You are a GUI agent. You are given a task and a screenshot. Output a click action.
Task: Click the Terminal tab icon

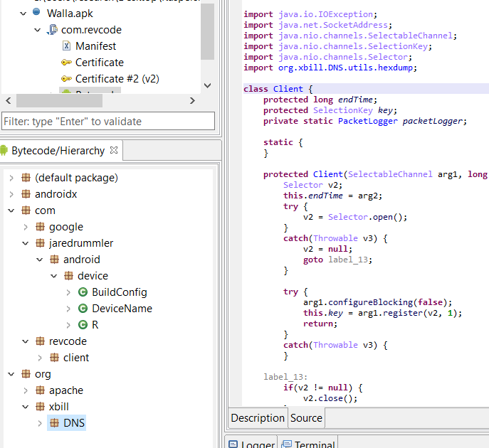point(287,444)
